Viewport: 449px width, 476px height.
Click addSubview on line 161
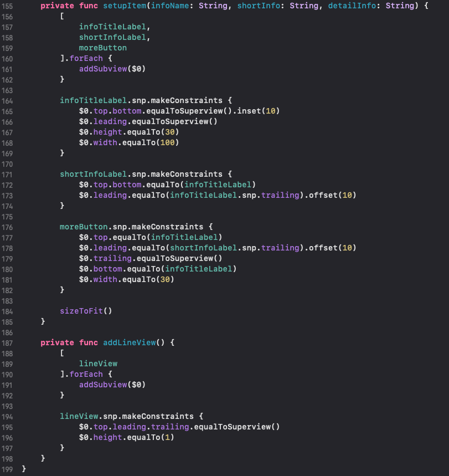[x=103, y=69]
